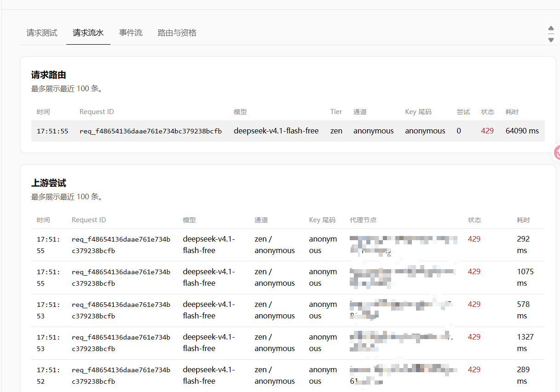Image resolution: width=560 pixels, height=392 pixels.
Task: Select the model cell deepseek-v4.1-flash-free in 请求路由
Action: [276, 131]
